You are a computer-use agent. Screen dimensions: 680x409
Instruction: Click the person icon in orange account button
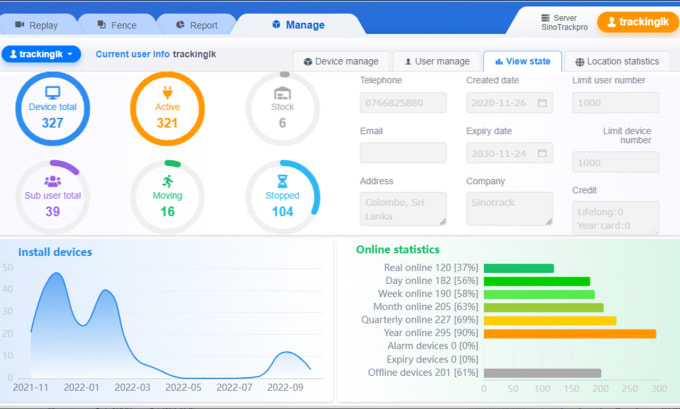(x=611, y=22)
